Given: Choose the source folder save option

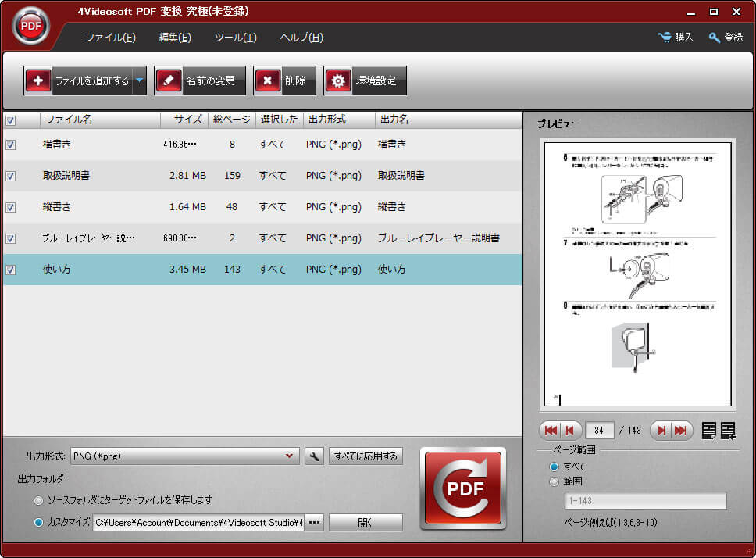Looking at the screenshot, I should click(x=38, y=500).
